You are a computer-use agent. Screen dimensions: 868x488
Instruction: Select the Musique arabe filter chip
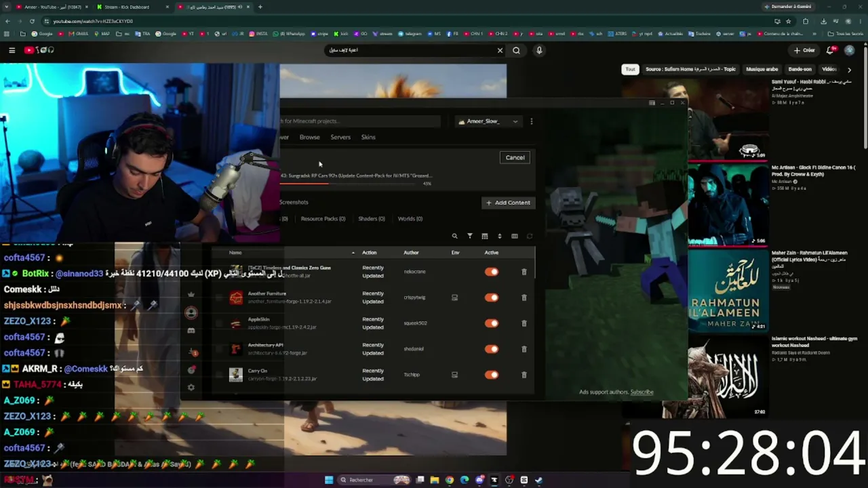click(762, 69)
